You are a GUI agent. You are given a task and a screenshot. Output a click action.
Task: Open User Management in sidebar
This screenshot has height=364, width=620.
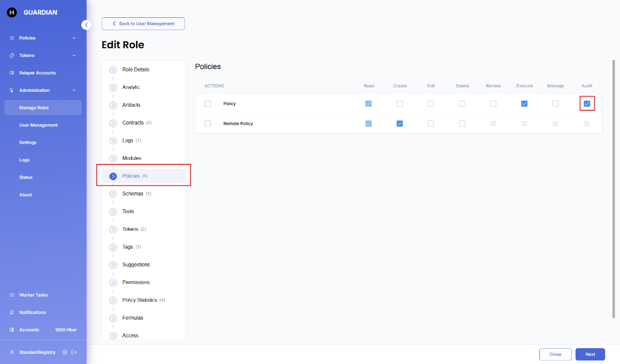pos(38,125)
